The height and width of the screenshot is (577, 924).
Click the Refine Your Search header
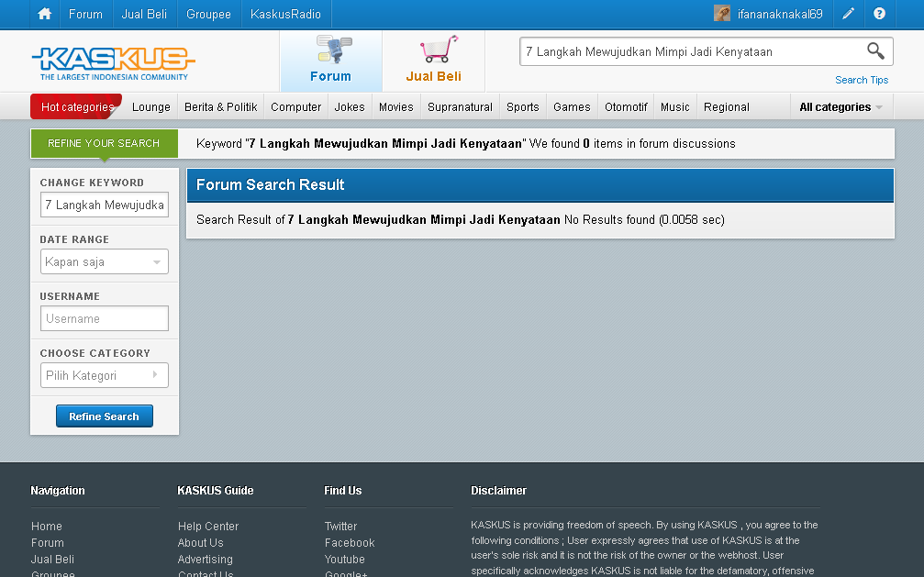coord(104,143)
